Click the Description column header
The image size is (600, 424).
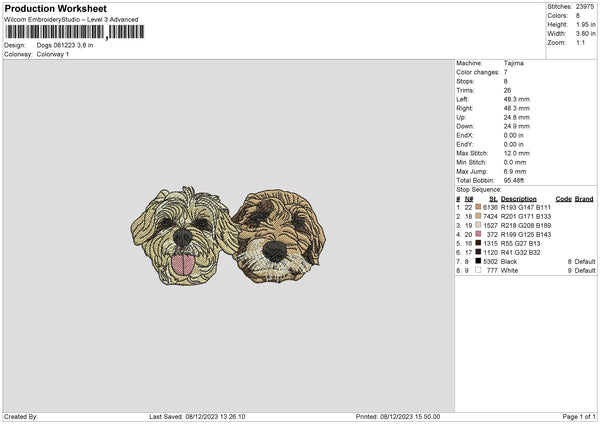pos(519,198)
